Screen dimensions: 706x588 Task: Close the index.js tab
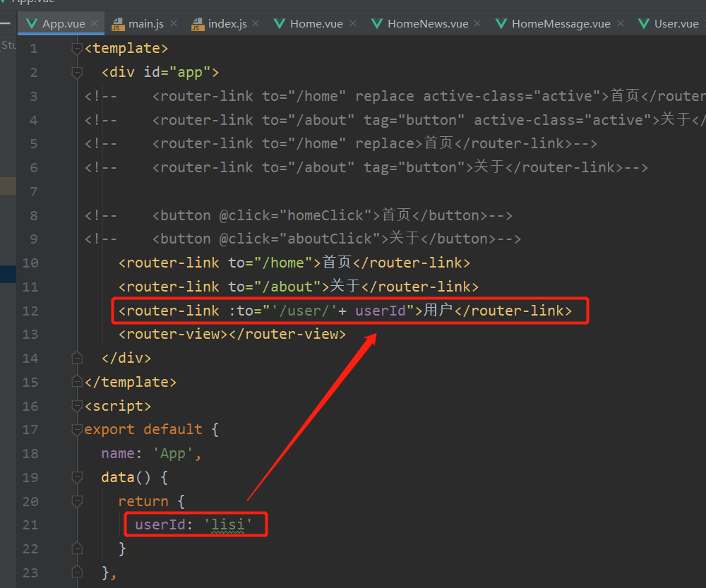pyautogui.click(x=256, y=23)
